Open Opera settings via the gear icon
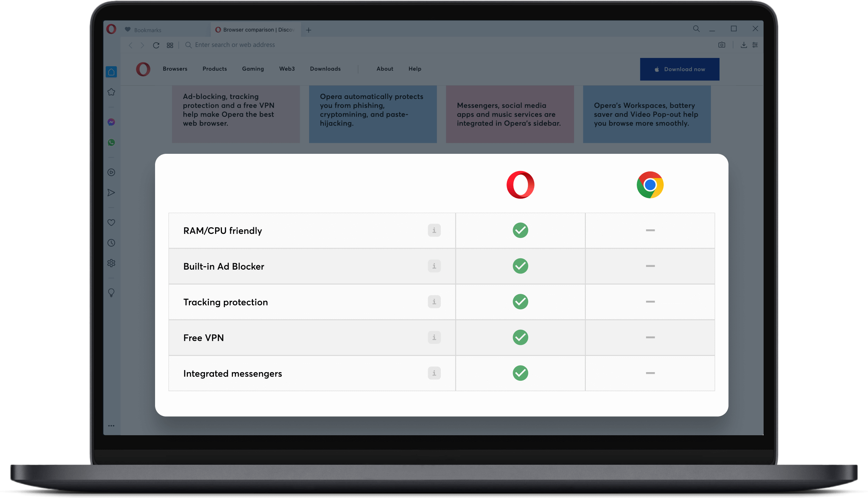 [x=111, y=263]
